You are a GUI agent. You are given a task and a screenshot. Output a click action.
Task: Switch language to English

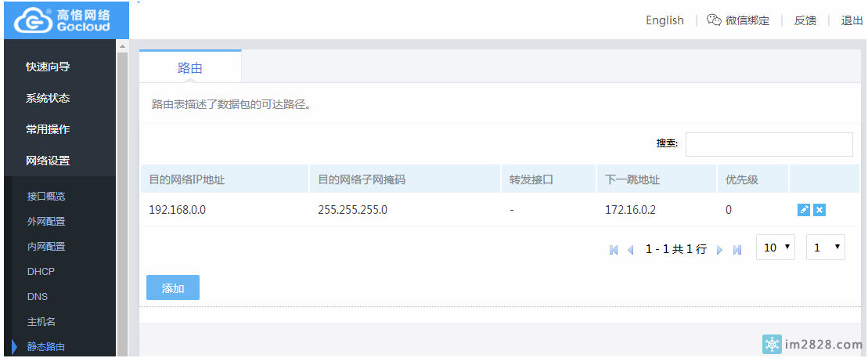coord(665,20)
